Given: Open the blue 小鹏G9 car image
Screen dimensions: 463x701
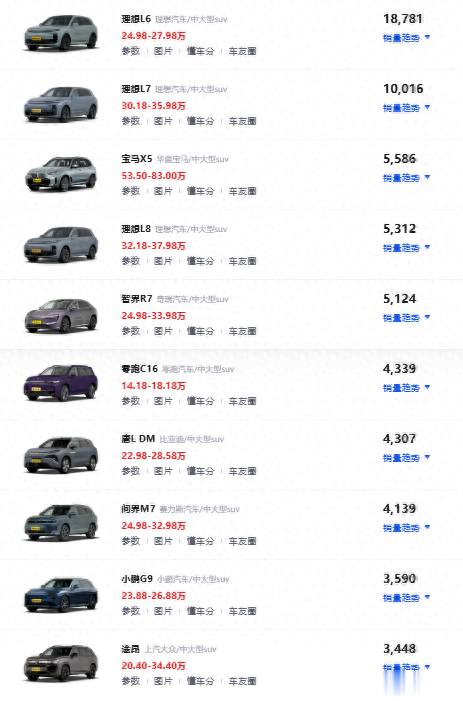Looking at the screenshot, I should coord(61,595).
